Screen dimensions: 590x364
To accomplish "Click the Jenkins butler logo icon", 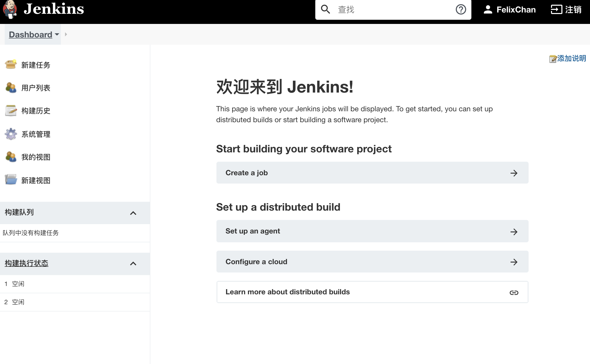I will click(x=10, y=10).
